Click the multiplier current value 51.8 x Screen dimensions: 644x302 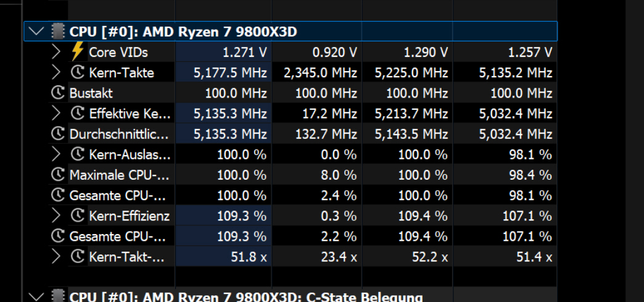(x=249, y=257)
